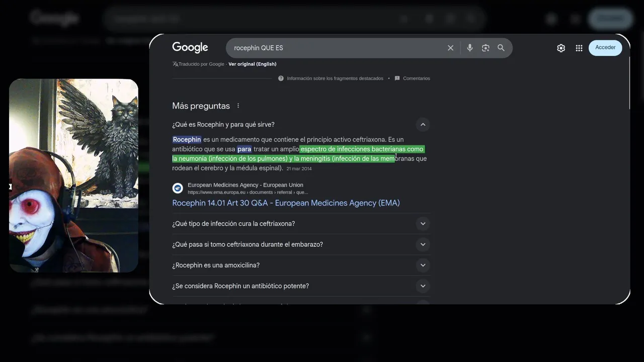Open Google Lens image search icon

[486, 48]
